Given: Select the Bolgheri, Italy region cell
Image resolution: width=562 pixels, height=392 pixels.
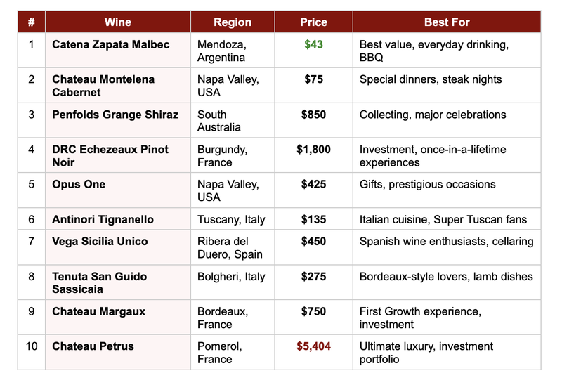Looking at the screenshot, I should click(232, 277).
